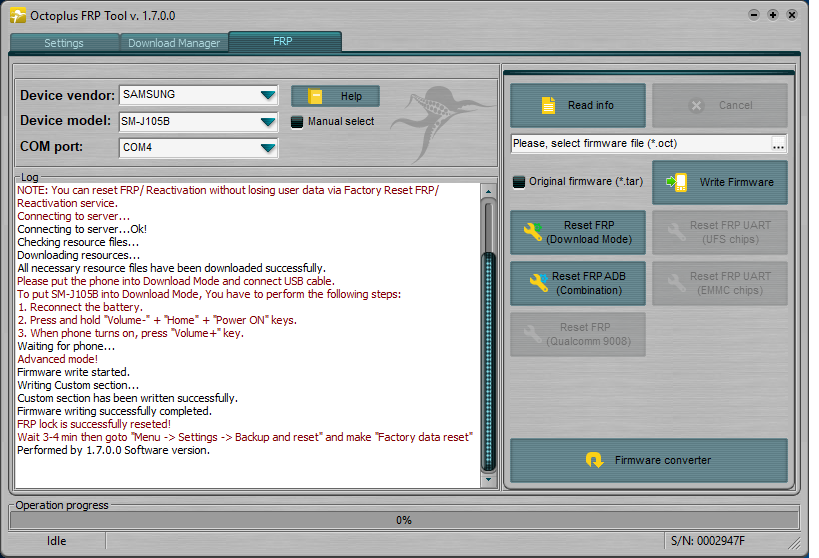Click the log scrollbar thumb
This screenshot has width=819, height=558.
point(488,362)
